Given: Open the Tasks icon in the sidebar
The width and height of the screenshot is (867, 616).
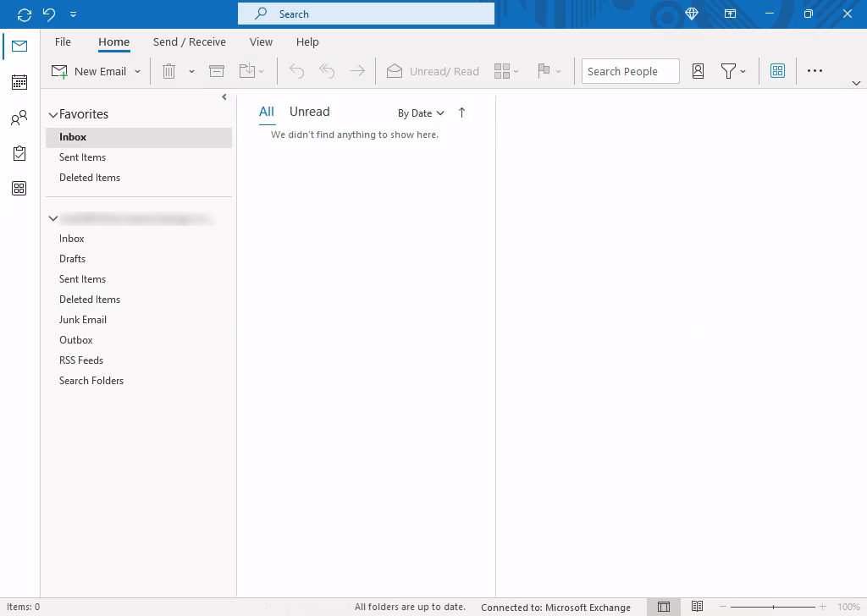Looking at the screenshot, I should click(x=19, y=153).
